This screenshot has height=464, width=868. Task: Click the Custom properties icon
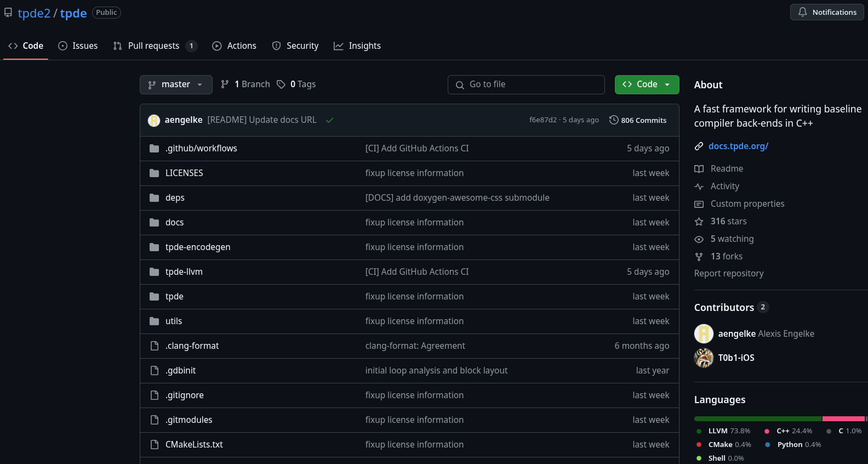pos(699,204)
